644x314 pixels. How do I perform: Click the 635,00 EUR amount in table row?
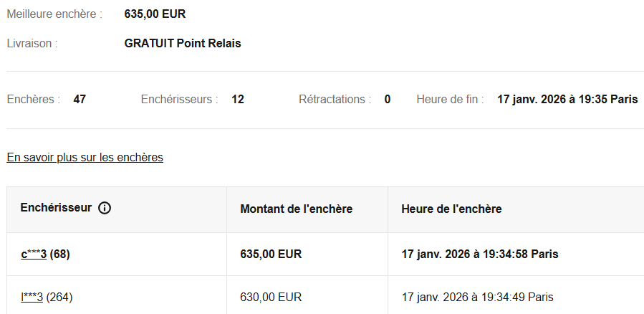[271, 254]
